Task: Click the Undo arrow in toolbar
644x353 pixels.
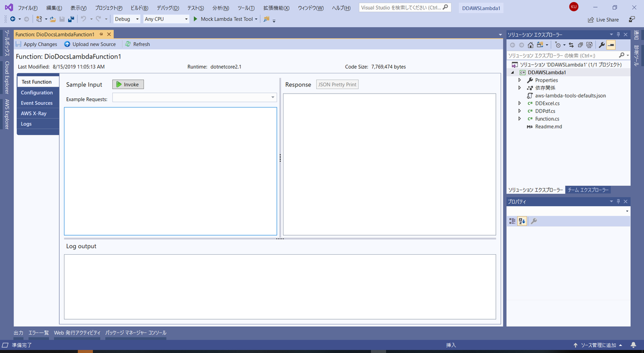Action: coord(83,19)
